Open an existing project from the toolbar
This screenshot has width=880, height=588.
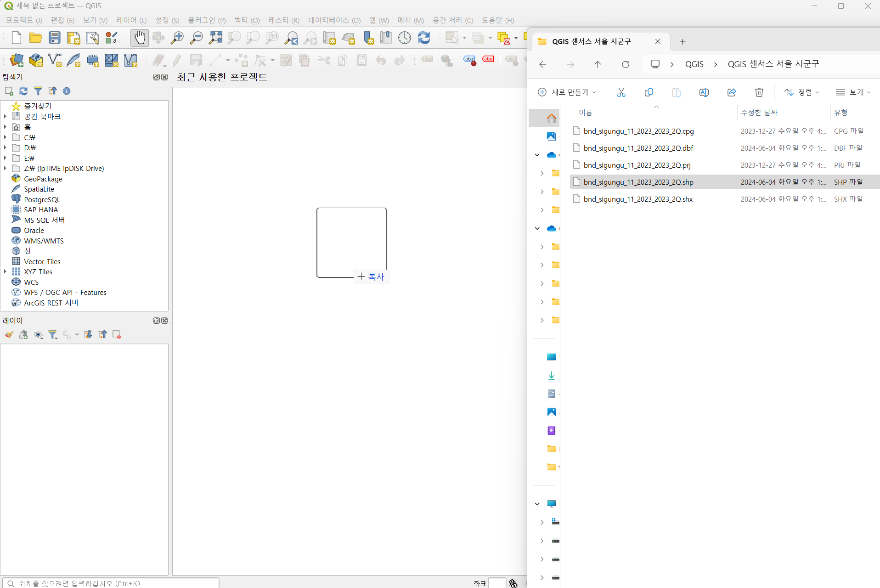click(35, 38)
